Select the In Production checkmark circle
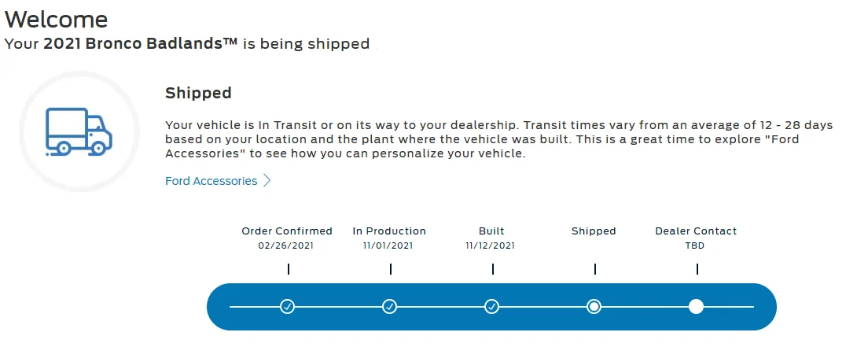Image resolution: width=868 pixels, height=347 pixels. [390, 306]
